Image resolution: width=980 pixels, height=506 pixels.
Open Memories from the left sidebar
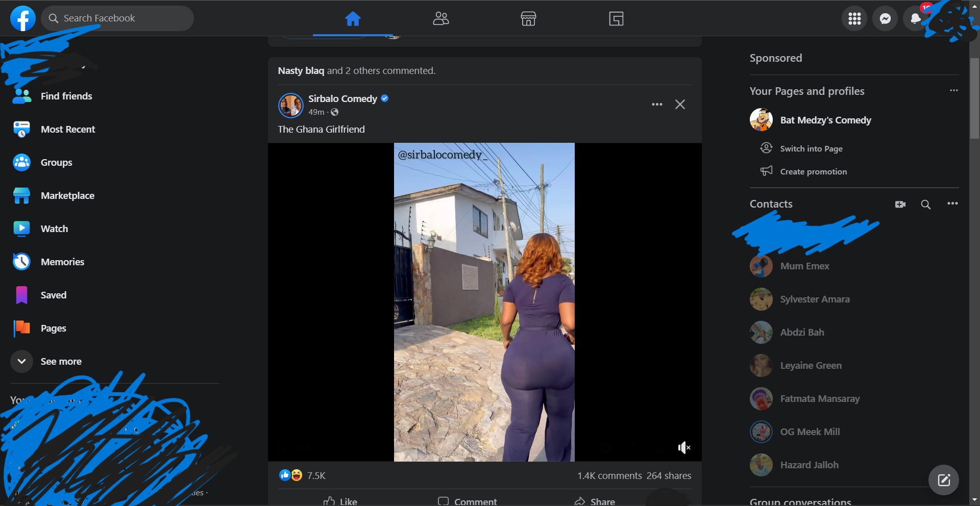[62, 262]
